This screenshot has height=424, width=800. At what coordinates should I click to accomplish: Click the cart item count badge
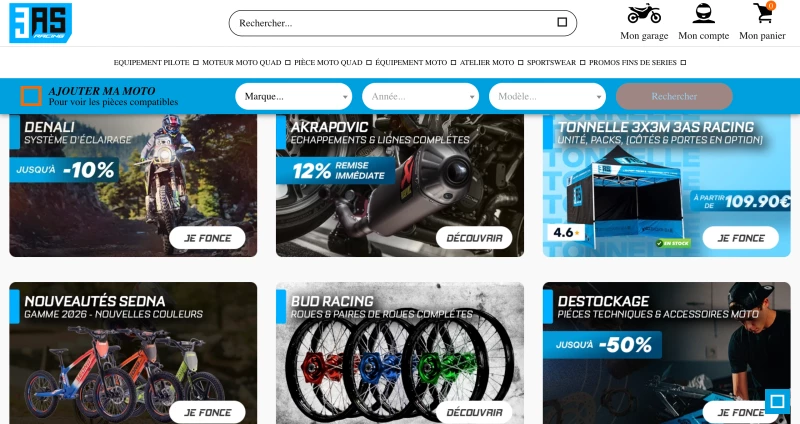click(x=770, y=6)
